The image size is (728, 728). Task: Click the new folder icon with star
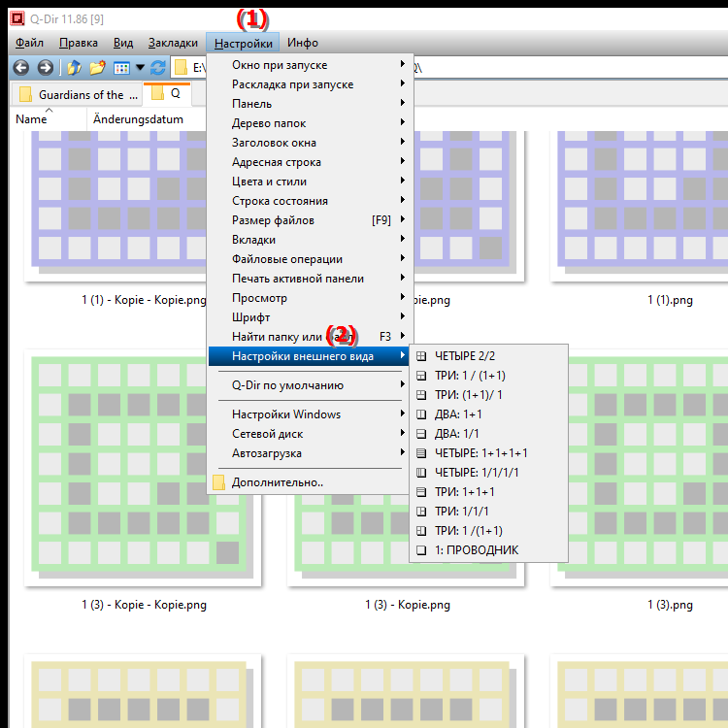97,68
